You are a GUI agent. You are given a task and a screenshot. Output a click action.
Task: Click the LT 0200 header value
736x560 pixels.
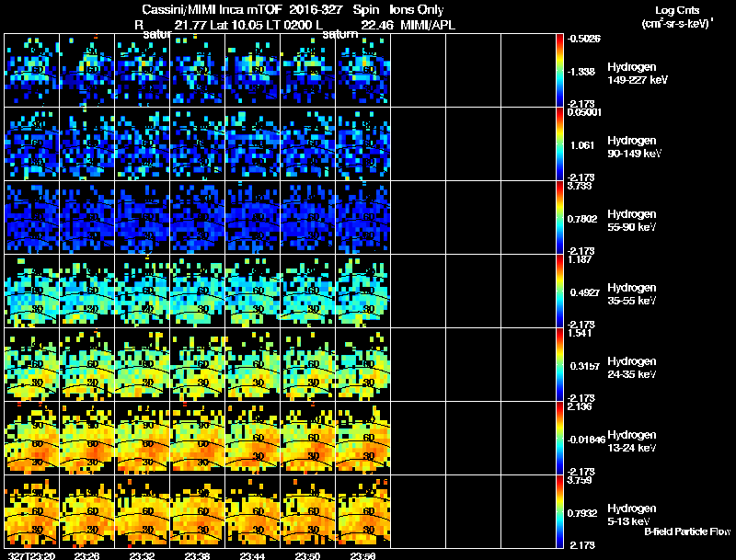[x=290, y=25]
